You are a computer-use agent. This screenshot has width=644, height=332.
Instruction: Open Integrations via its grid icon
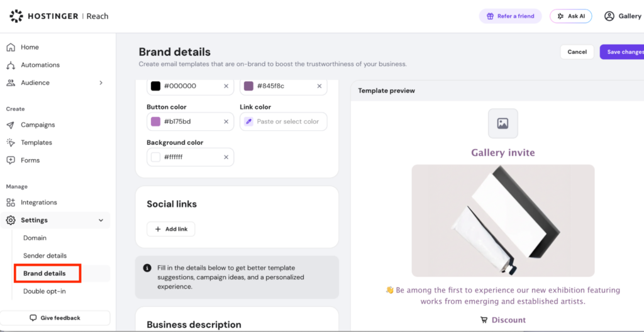pyautogui.click(x=11, y=202)
